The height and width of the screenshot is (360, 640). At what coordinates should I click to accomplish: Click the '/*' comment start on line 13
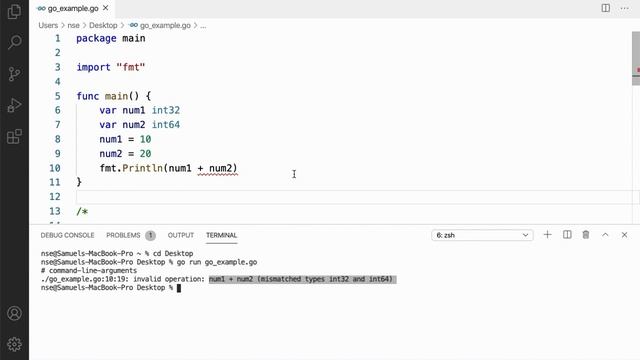click(82, 211)
